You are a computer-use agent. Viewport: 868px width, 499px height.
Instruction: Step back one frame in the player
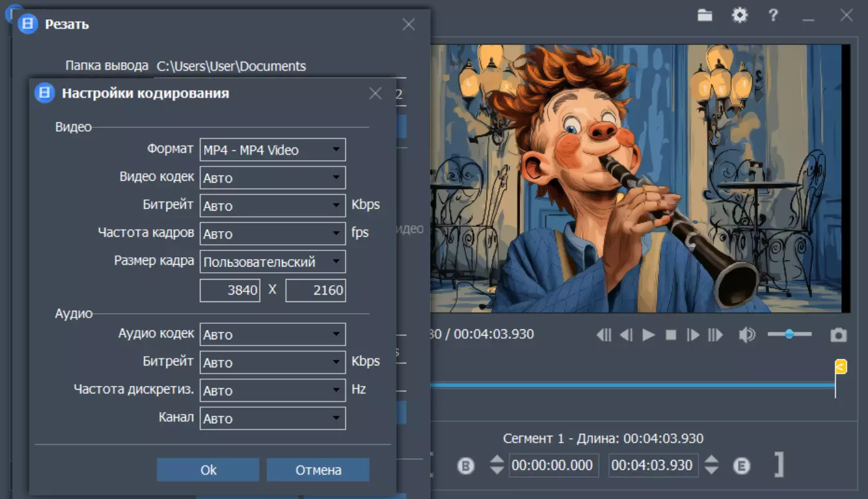tap(626, 335)
